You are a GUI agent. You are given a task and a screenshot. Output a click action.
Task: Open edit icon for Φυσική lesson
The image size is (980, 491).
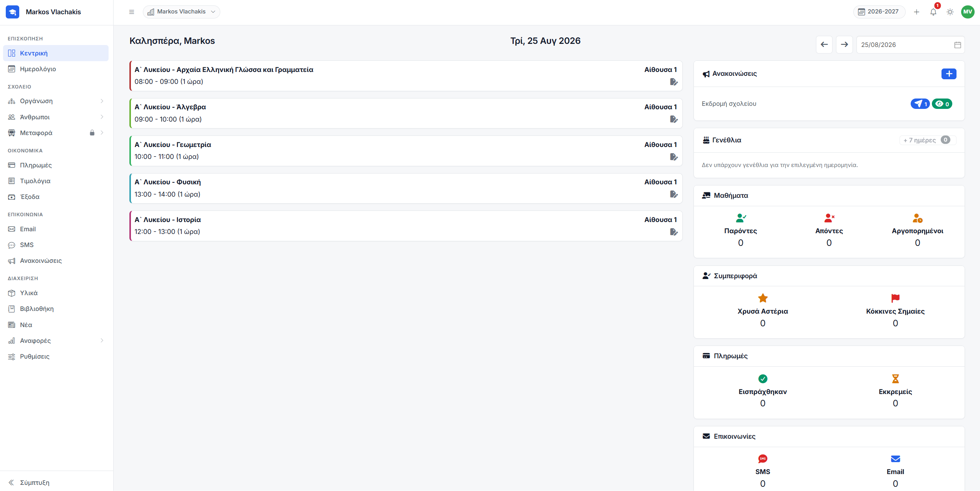[673, 194]
